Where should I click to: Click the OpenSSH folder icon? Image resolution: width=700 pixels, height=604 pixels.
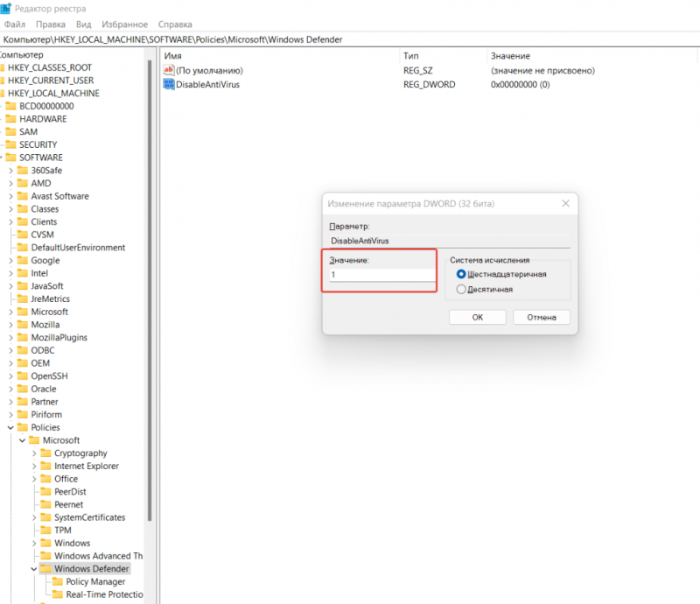point(22,376)
